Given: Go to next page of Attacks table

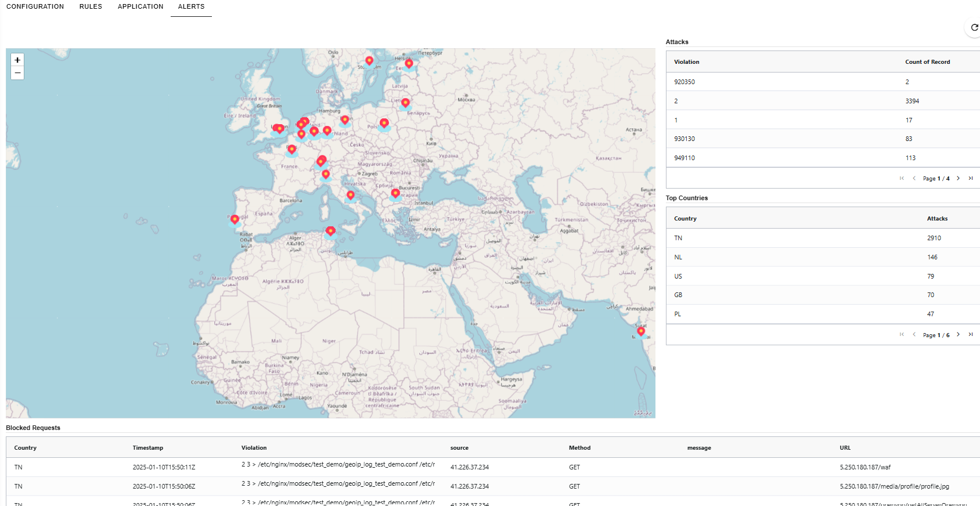Looking at the screenshot, I should click(958, 178).
